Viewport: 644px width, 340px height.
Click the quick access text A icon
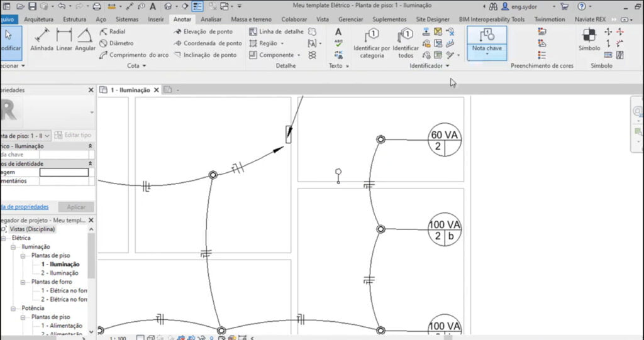(x=152, y=6)
